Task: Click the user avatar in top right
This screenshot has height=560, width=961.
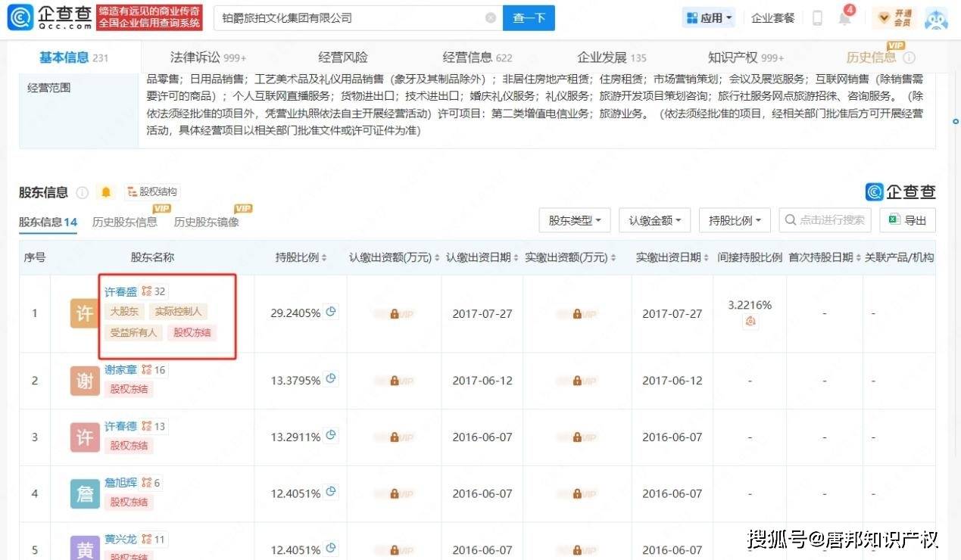Action: (936, 18)
